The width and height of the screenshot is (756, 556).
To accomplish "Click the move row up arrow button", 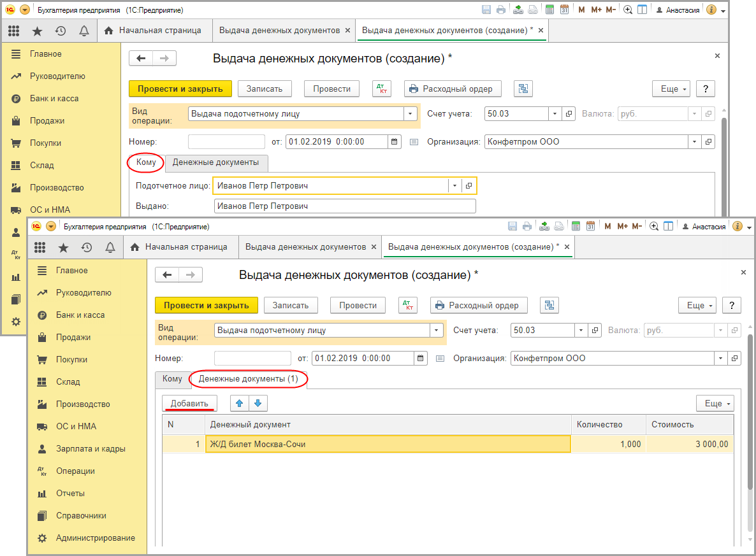I will click(240, 403).
